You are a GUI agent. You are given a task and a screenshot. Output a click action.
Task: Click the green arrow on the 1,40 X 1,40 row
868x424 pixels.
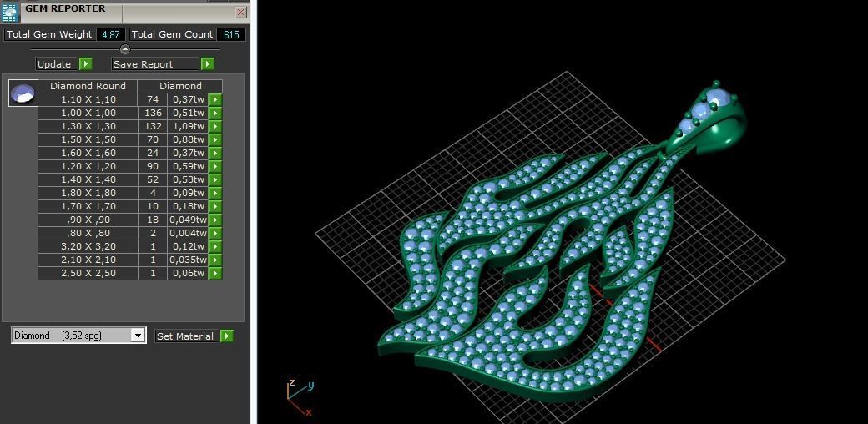pyautogui.click(x=215, y=179)
